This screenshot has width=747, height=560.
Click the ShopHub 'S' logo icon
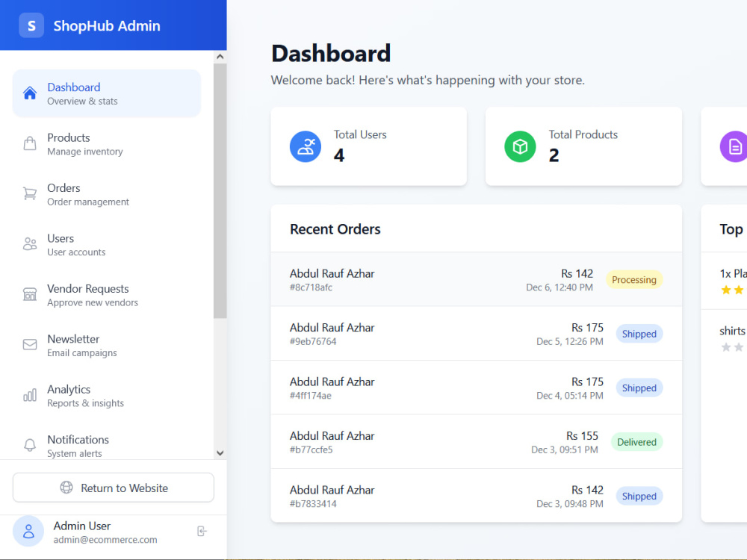click(x=31, y=25)
